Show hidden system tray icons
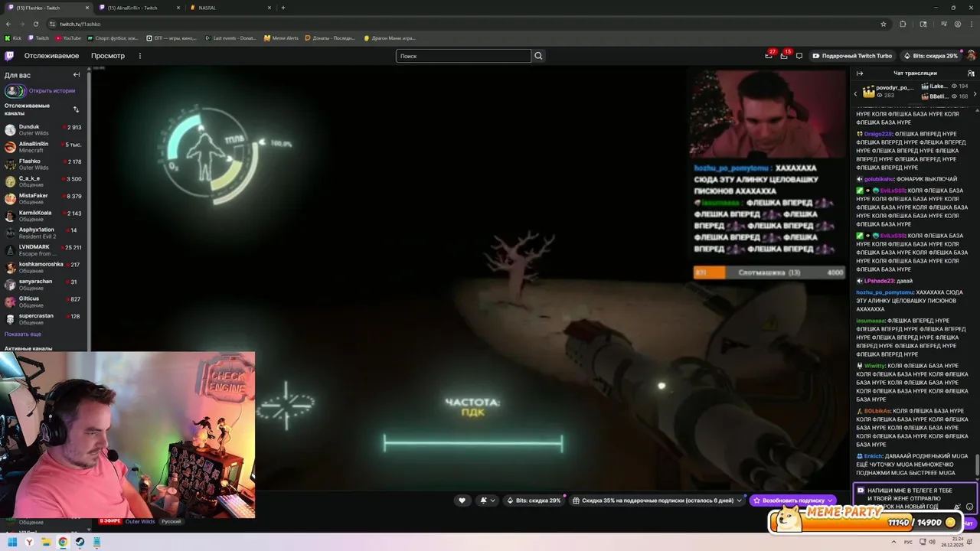The width and height of the screenshot is (980, 551). pyautogui.click(x=893, y=542)
